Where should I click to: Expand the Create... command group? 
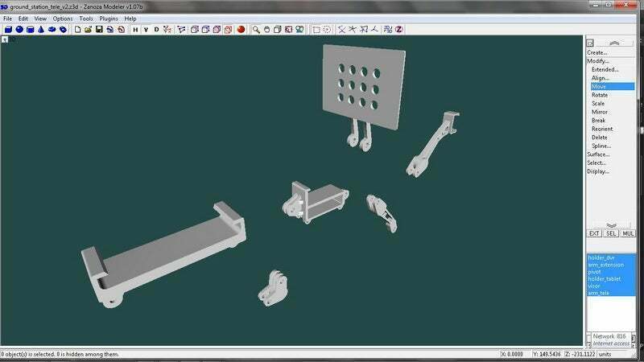coord(597,52)
